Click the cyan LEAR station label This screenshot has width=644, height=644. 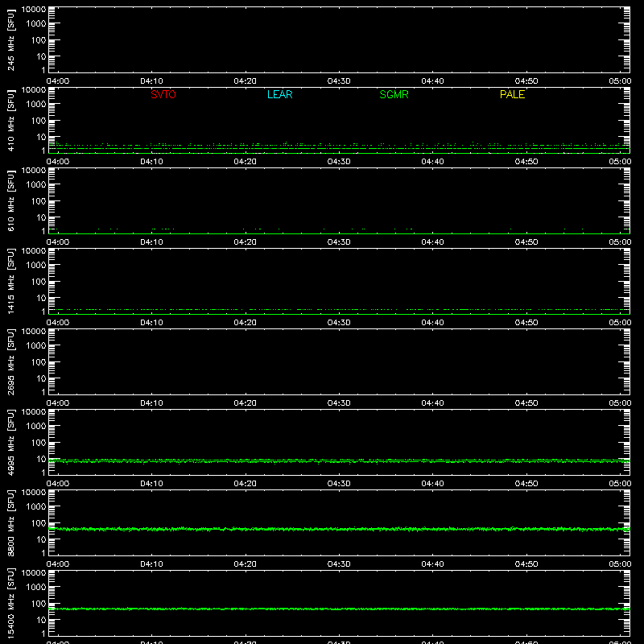279,94
